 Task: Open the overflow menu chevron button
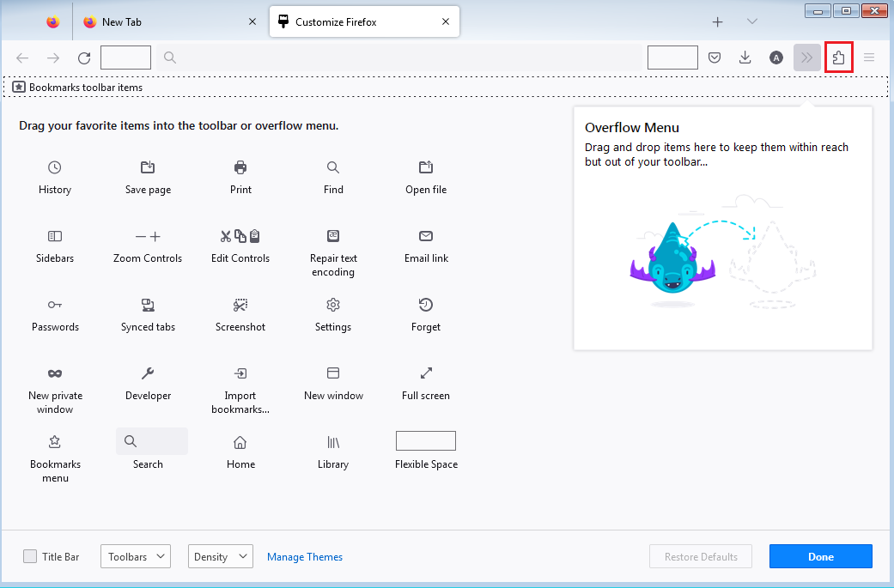(806, 58)
